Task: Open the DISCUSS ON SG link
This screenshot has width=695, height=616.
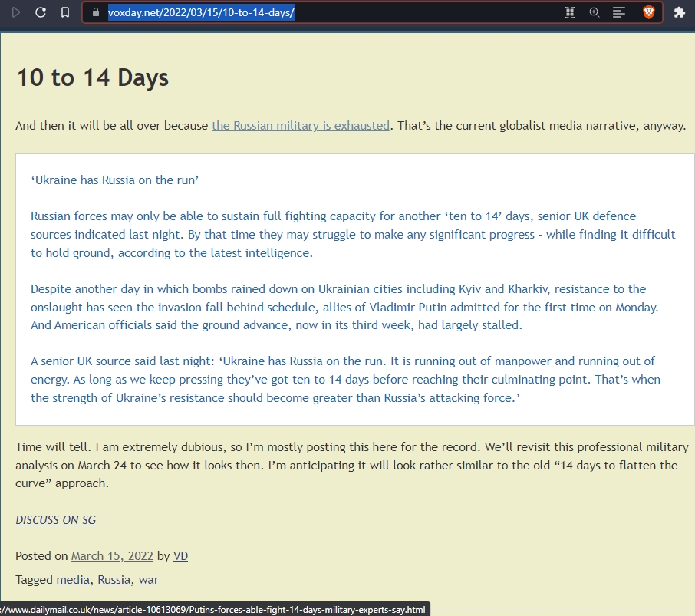Action: [55, 520]
